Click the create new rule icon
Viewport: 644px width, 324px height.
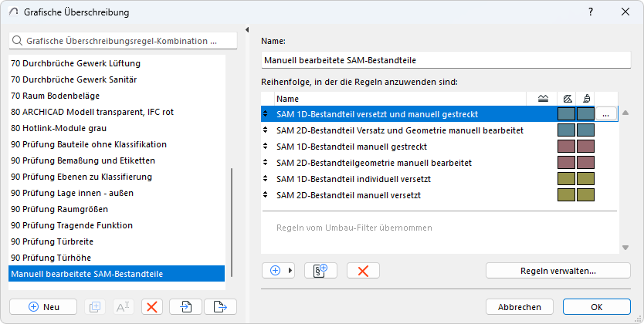tap(320, 270)
